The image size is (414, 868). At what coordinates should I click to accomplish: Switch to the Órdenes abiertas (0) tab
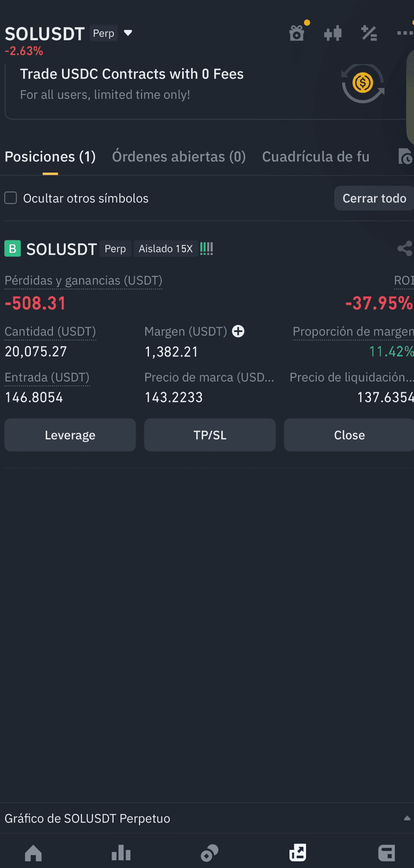pos(179,157)
